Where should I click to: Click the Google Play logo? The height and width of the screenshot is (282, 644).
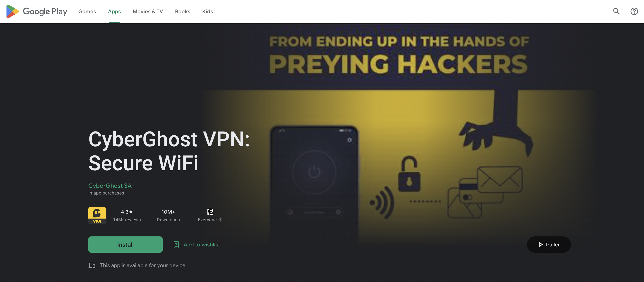37,11
